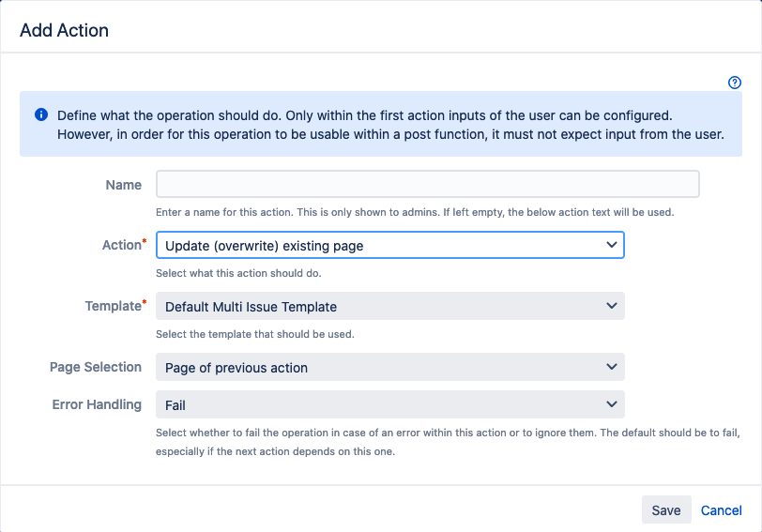
Task: Click the required Template label
Action: click(x=114, y=306)
